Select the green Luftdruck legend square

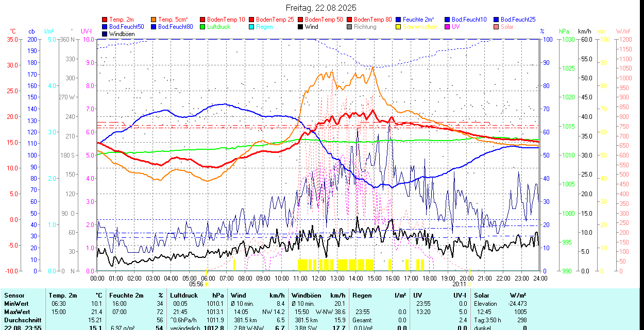coord(203,27)
